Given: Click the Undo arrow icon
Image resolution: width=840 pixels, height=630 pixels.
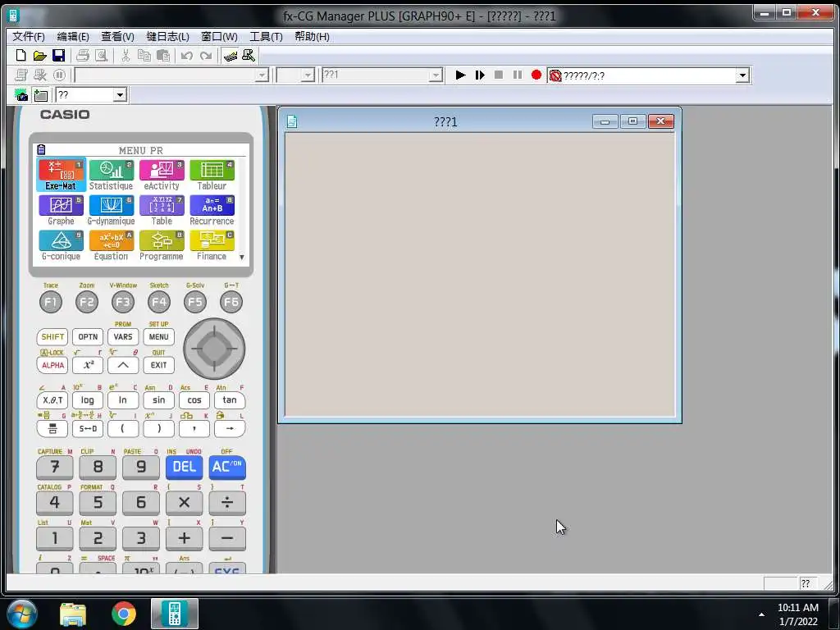Looking at the screenshot, I should pyautogui.click(x=186, y=55).
